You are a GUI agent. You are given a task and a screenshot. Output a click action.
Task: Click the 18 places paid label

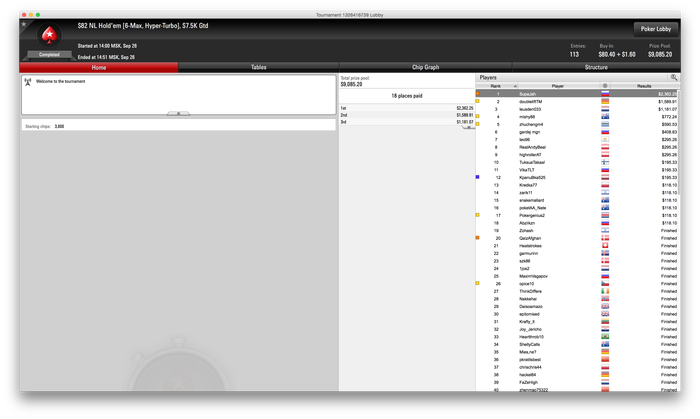coord(407,96)
